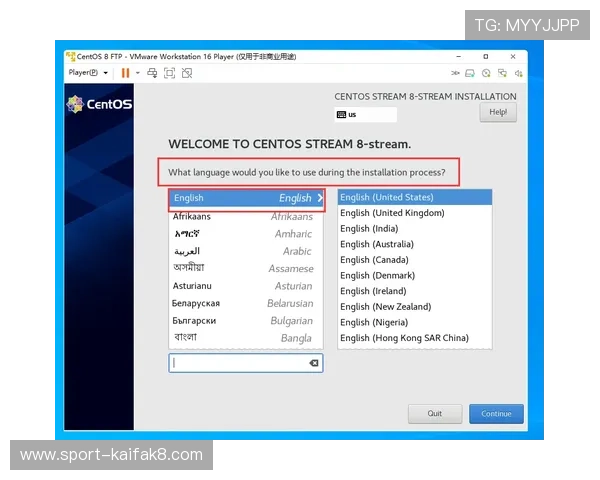Click the VMware title bar icon
The image size is (600, 480).
70,56
